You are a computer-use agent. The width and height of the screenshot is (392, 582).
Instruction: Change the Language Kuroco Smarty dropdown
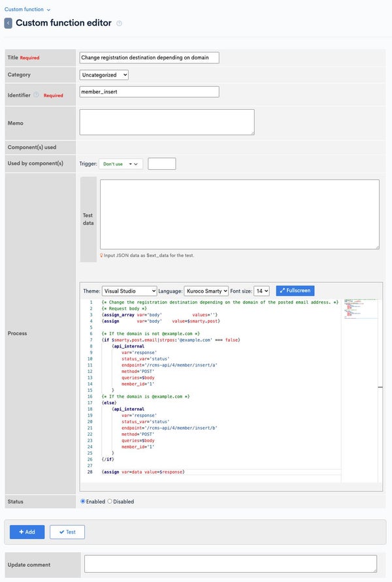pos(206,291)
